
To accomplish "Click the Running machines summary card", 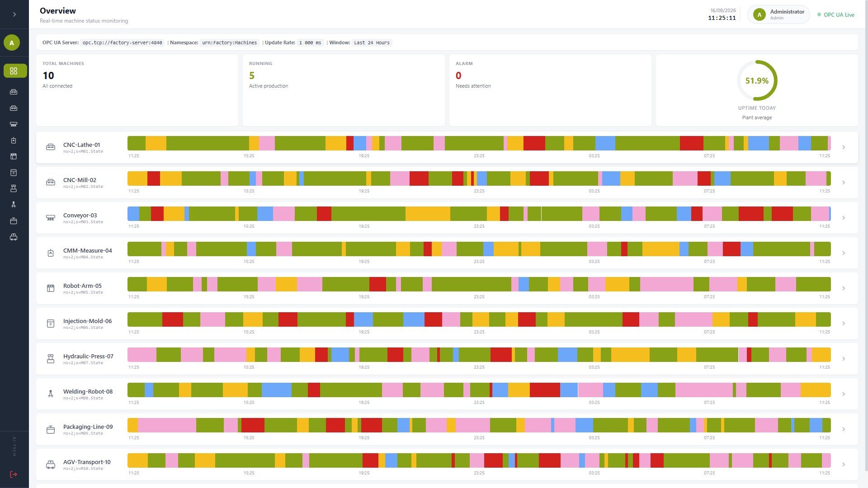I will [x=344, y=90].
